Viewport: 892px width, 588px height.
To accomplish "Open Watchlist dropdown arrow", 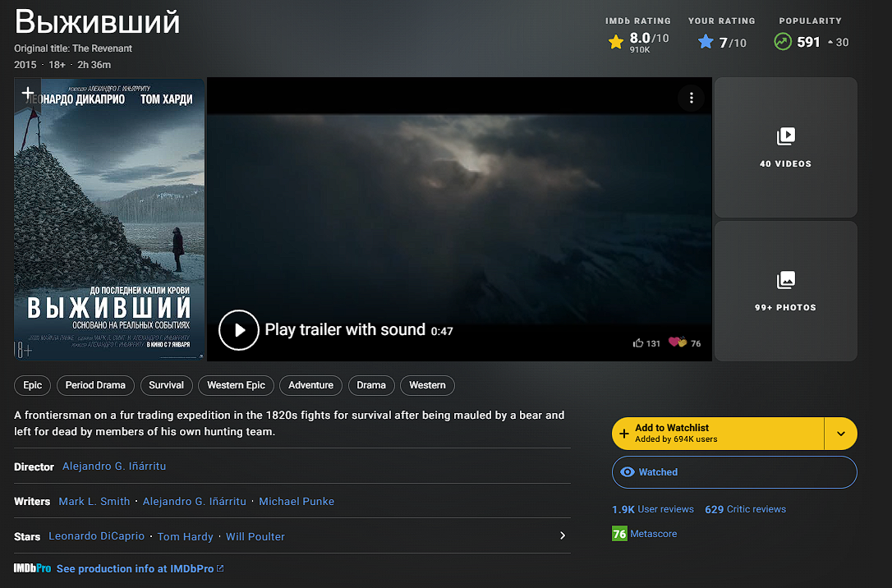I will pos(841,434).
